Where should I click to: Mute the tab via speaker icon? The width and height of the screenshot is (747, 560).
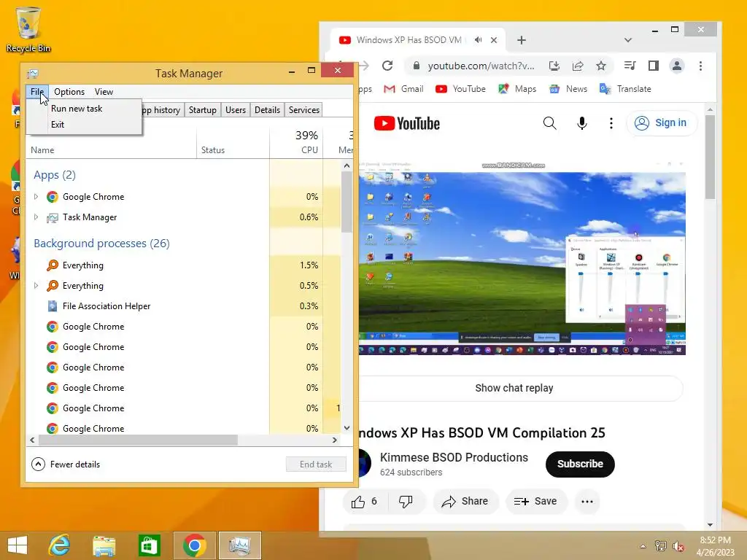click(x=479, y=40)
